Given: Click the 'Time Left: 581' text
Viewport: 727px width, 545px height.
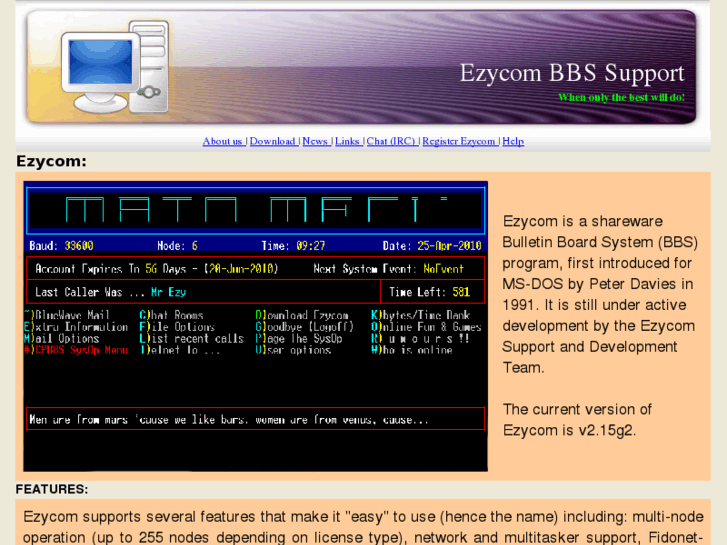Looking at the screenshot, I should point(429,292).
